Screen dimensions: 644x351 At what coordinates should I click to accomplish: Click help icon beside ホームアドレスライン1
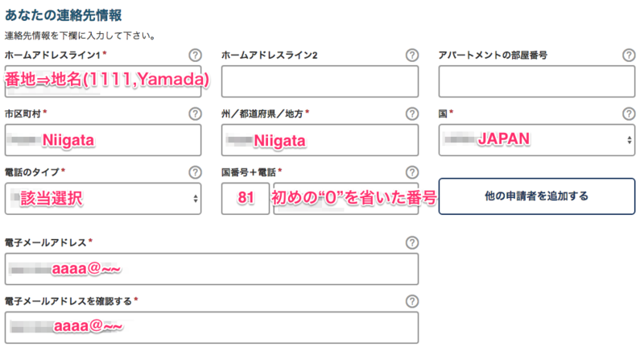click(x=195, y=55)
